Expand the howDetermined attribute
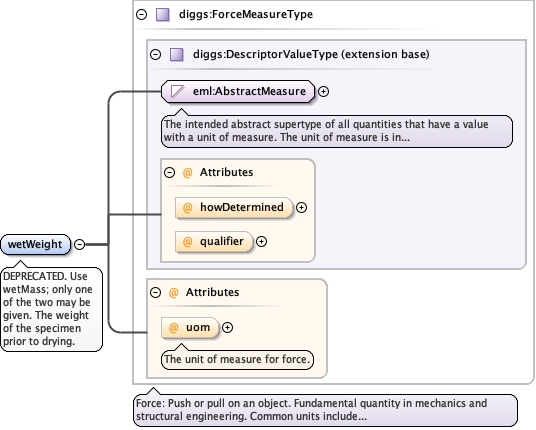Viewport: 536px width, 430px height. (301, 207)
